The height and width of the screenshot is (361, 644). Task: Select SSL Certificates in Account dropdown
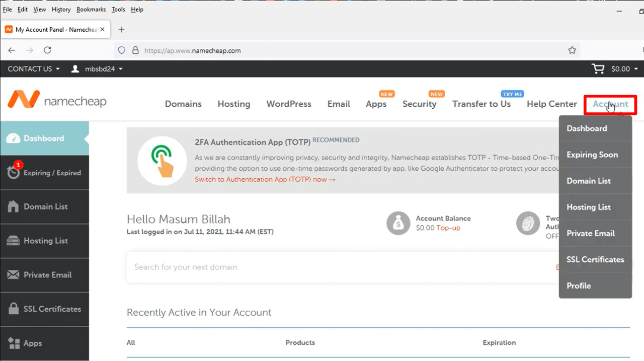click(x=595, y=259)
